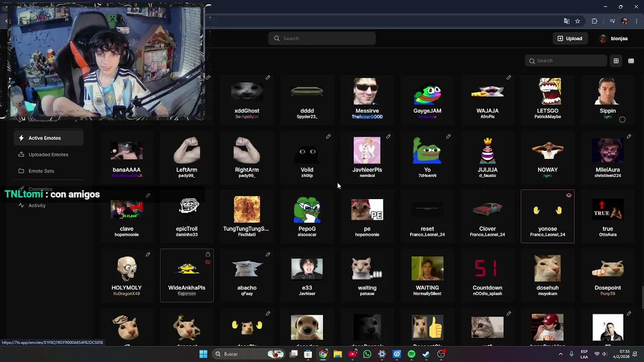
Task: Open the PatrickMaybe author link
Action: [x=547, y=117]
